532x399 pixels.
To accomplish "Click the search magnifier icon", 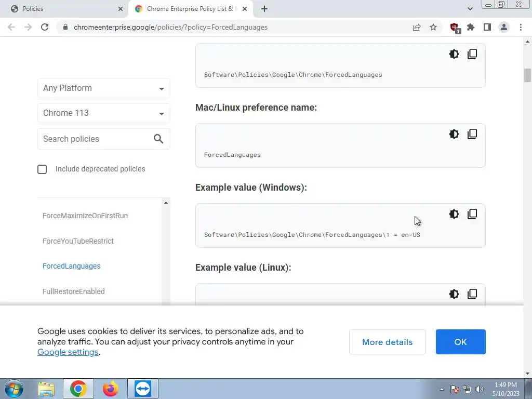I will [x=158, y=139].
